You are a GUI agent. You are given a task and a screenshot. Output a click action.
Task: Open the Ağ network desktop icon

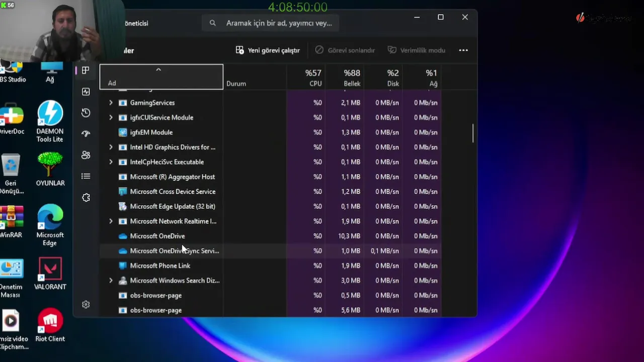click(x=50, y=73)
